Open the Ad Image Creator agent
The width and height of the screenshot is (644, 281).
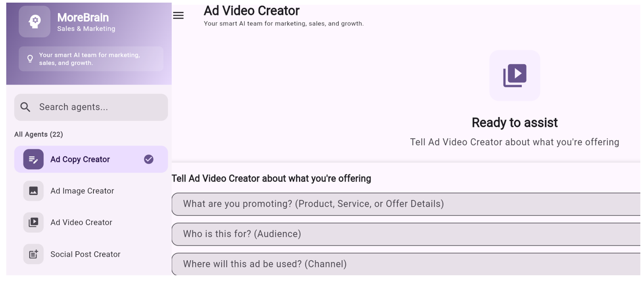pyautogui.click(x=82, y=191)
